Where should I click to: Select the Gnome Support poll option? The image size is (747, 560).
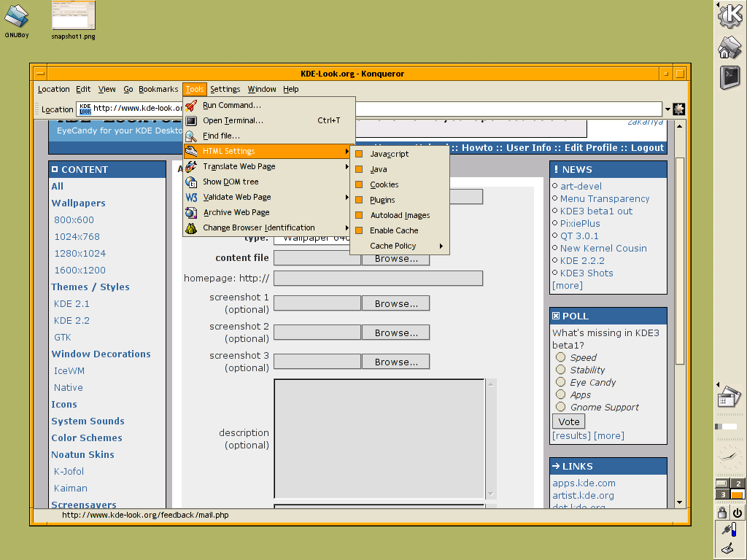(x=561, y=407)
